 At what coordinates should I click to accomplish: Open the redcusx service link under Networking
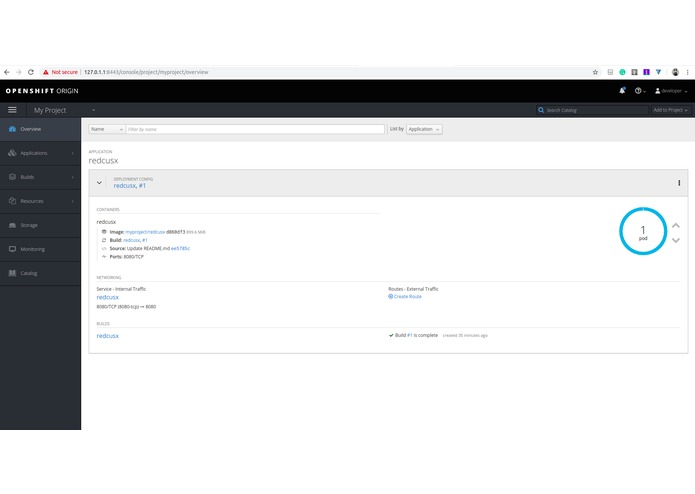[x=108, y=297]
